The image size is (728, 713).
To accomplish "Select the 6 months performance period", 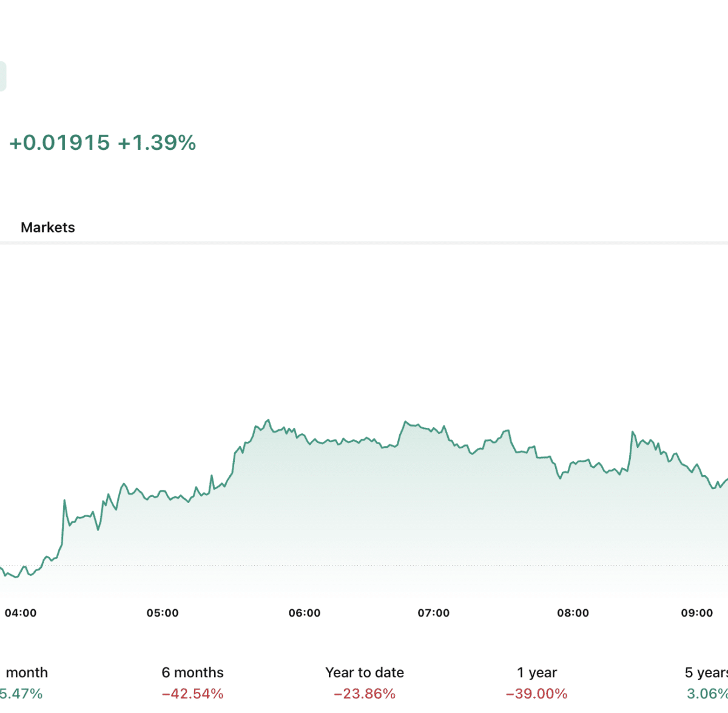I will tap(192, 672).
